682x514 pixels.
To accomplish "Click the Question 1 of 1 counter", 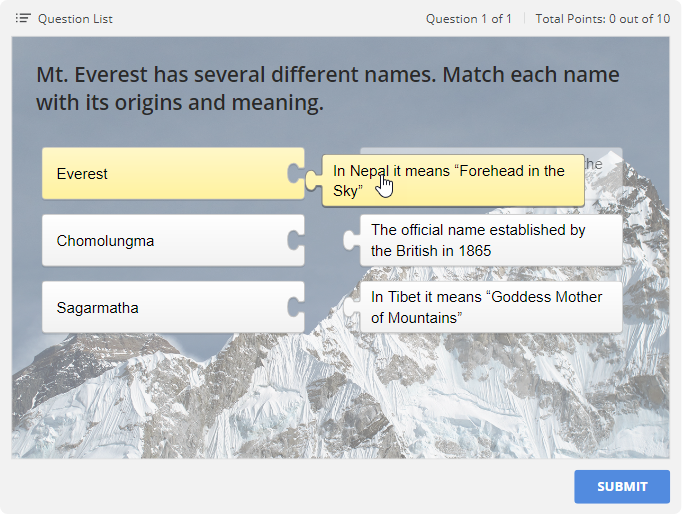I will point(468,19).
